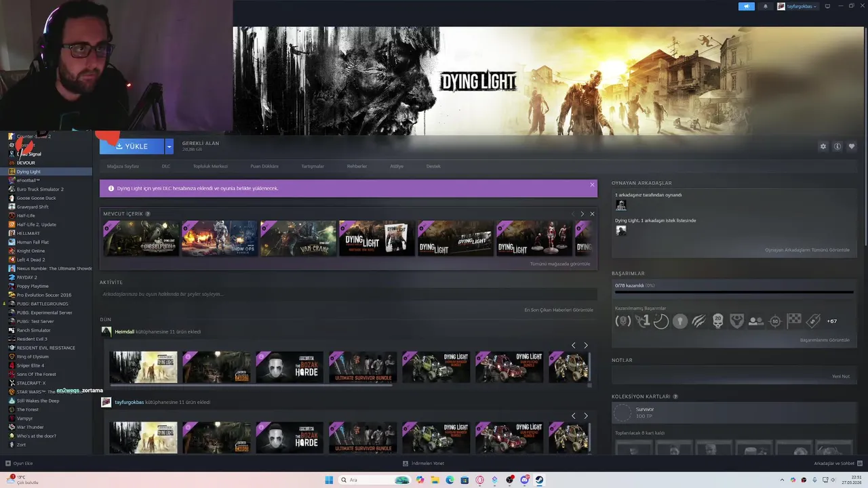868x488 pixels.
Task: Click the +67 more achievements badge
Action: [x=832, y=321]
